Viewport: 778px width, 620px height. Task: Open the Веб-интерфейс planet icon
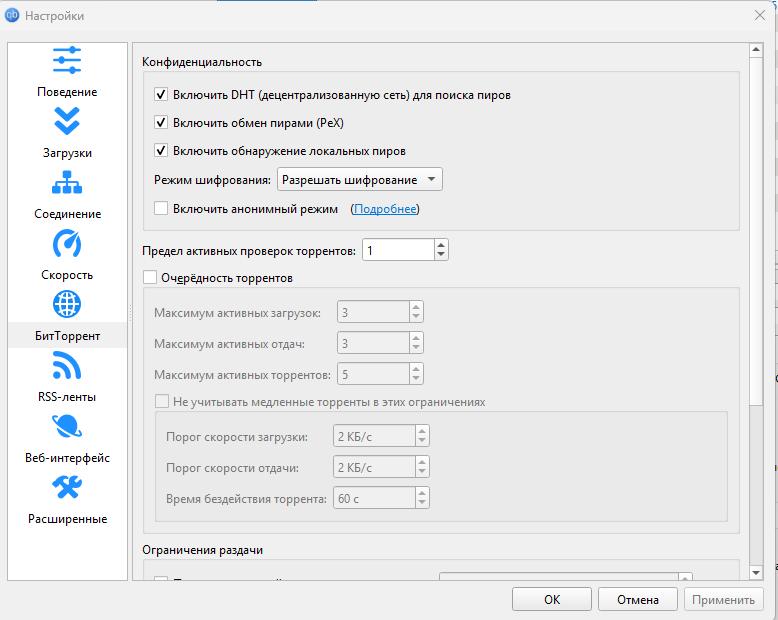point(67,428)
